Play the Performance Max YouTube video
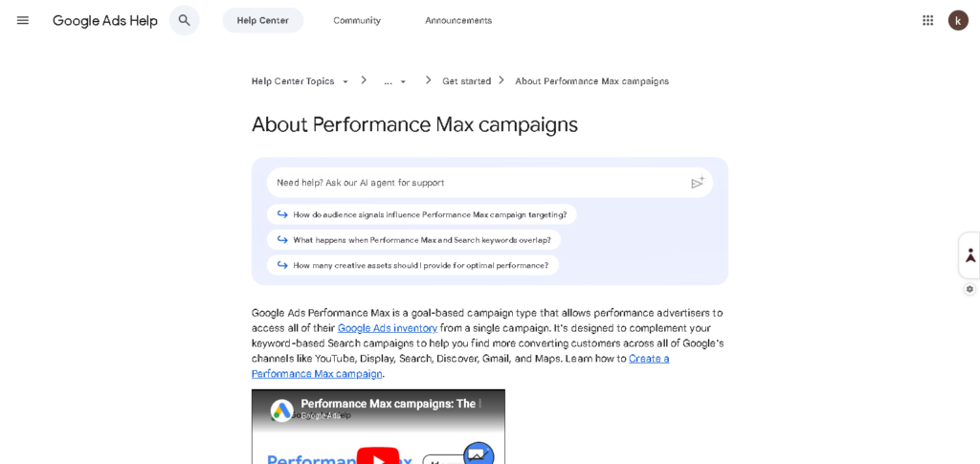 coord(378,456)
